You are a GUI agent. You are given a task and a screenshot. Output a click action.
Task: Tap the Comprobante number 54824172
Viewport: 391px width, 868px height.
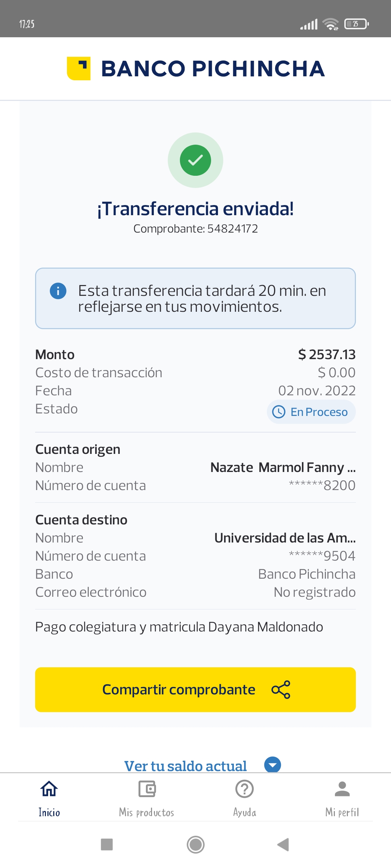[x=232, y=229]
